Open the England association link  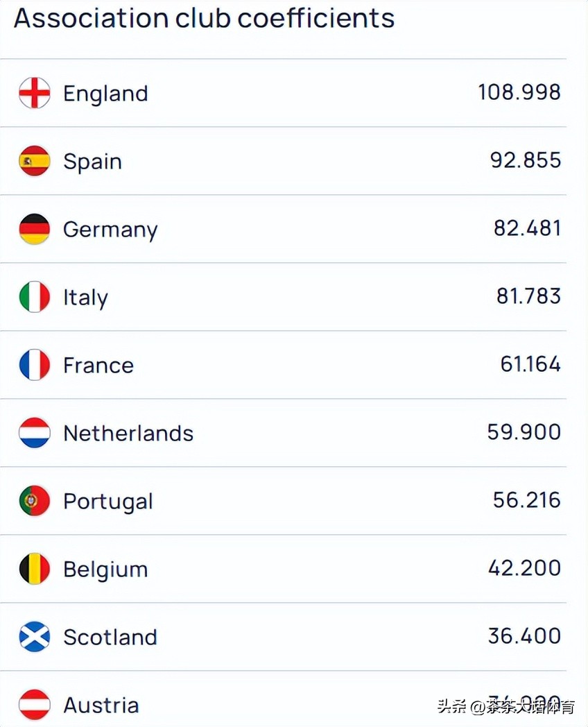point(105,94)
